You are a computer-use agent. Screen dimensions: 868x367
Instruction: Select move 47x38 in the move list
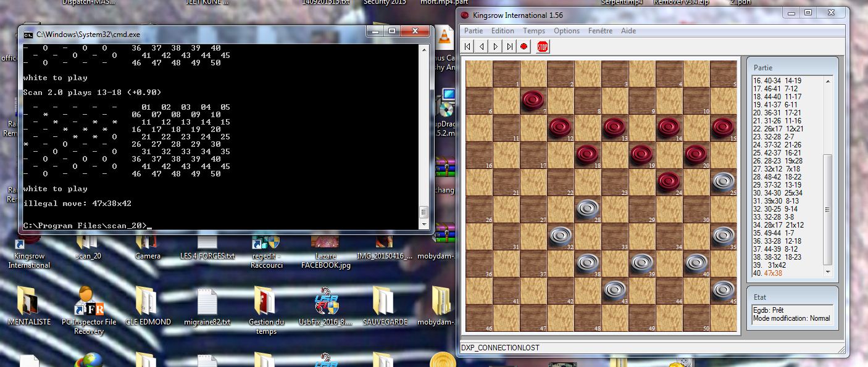pyautogui.click(x=773, y=273)
